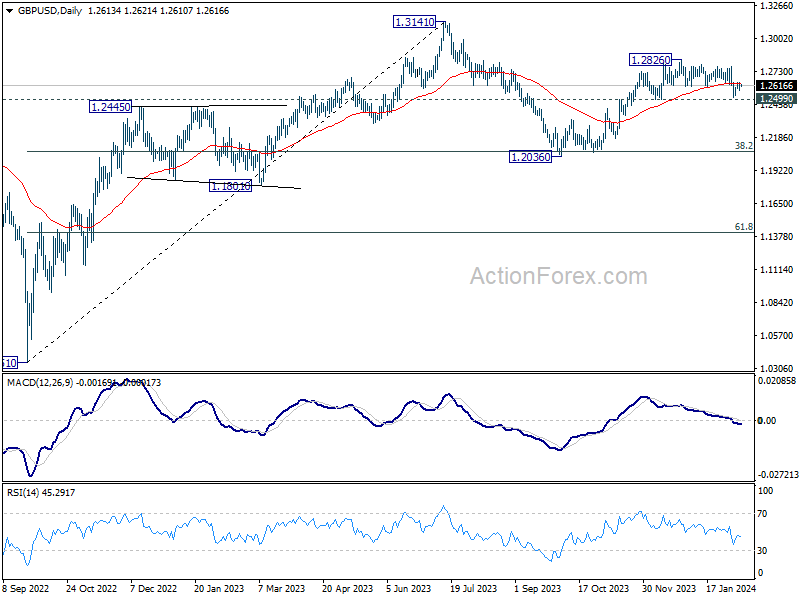The width and height of the screenshot is (800, 600).
Task: Click the 30 Nov 2023 date label
Action: click(x=668, y=588)
